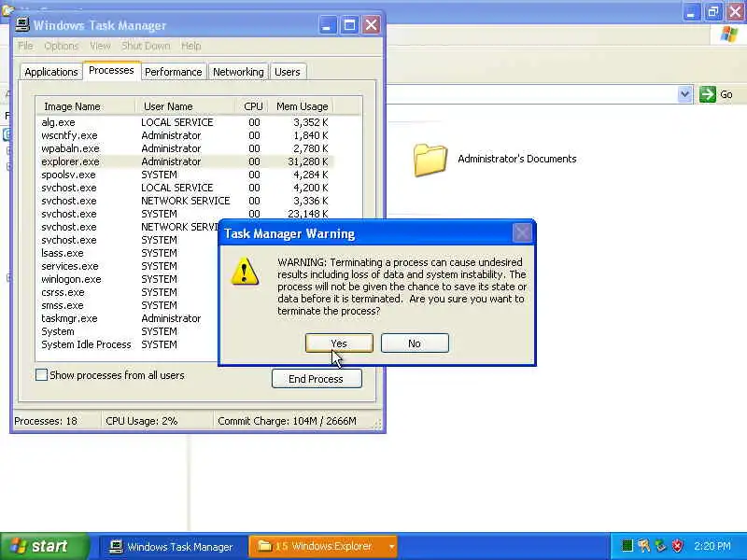Click the green Go arrow button
Image resolution: width=747 pixels, height=560 pixels.
(708, 94)
